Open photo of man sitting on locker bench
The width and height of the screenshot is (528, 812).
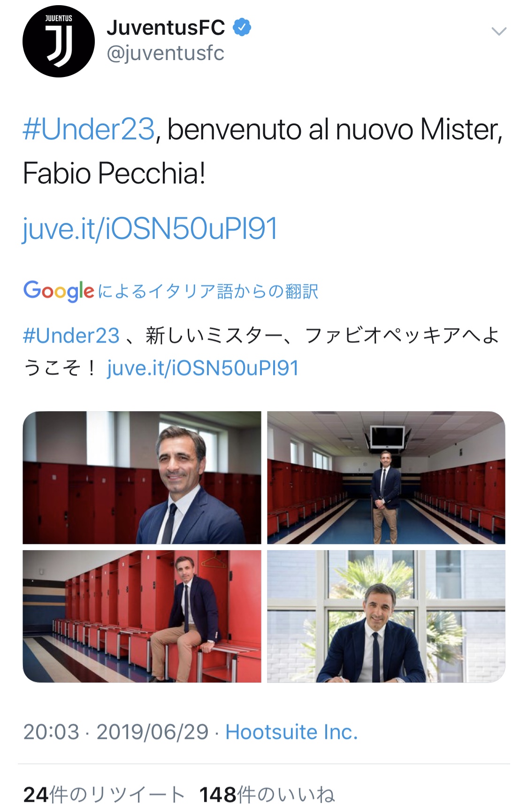142,616
